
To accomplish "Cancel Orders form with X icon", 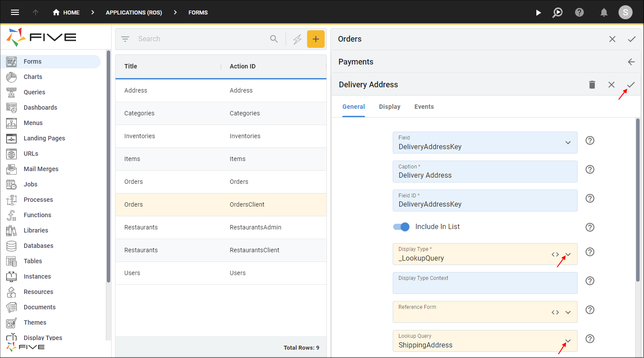I will (612, 39).
